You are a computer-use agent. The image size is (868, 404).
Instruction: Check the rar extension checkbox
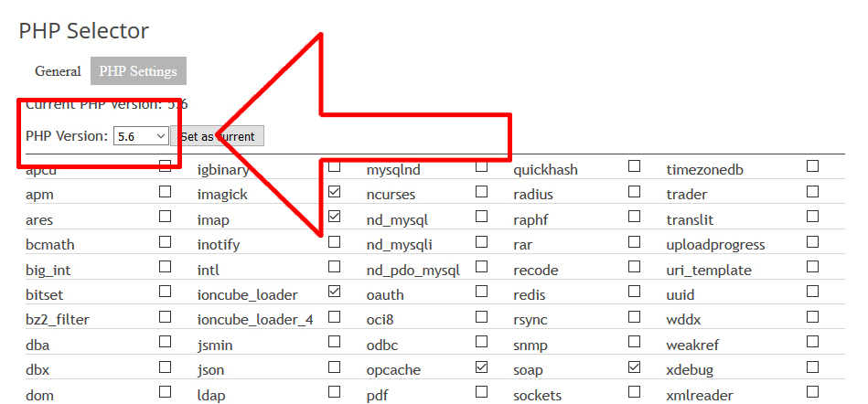click(x=634, y=242)
